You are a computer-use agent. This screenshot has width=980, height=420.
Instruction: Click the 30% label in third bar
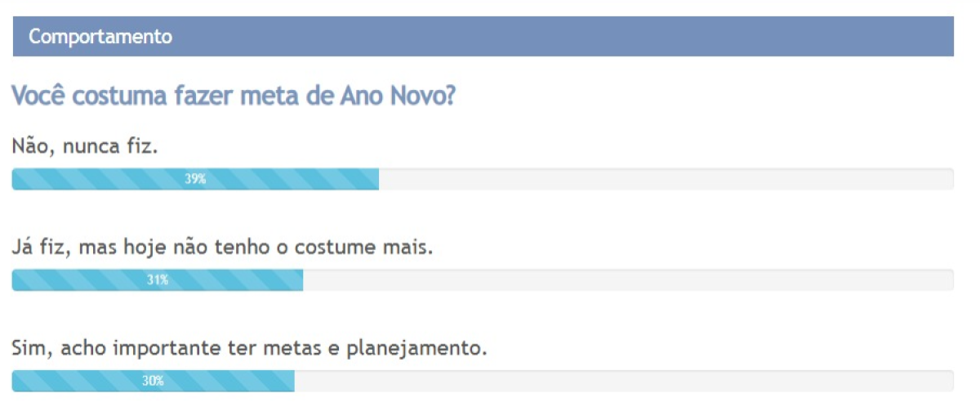coord(153,381)
